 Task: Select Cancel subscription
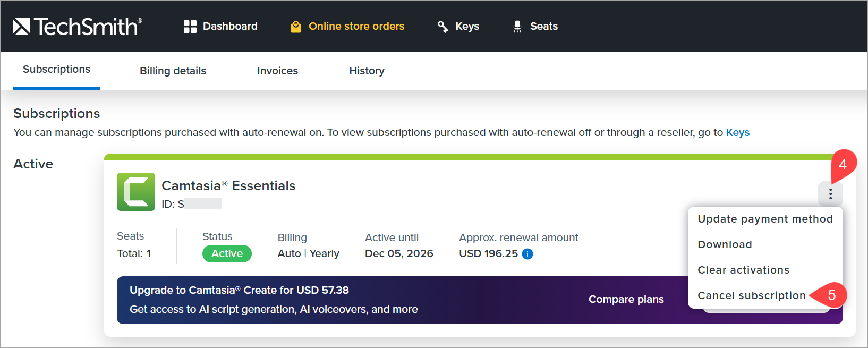click(x=751, y=295)
